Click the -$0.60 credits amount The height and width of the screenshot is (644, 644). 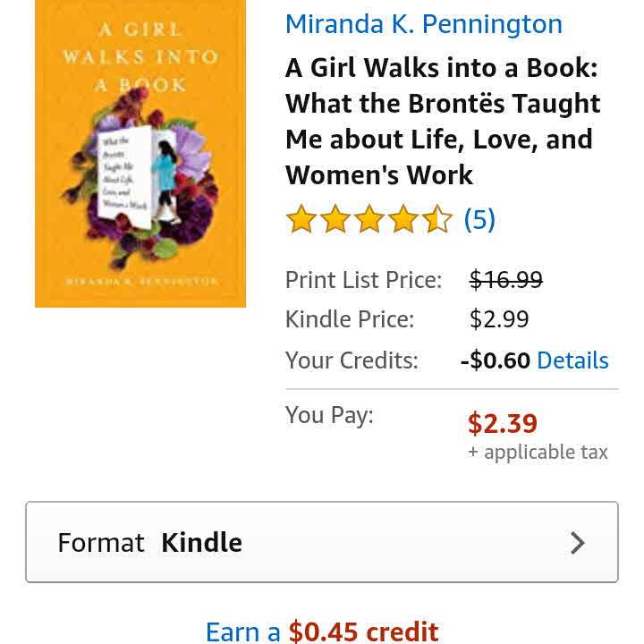coord(496,360)
